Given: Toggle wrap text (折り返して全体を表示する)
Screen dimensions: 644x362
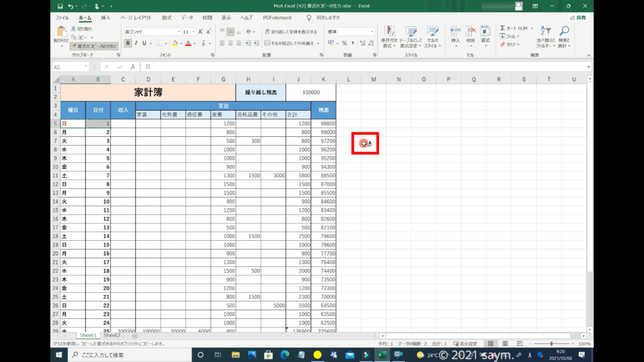Looking at the screenshot, I should 290,31.
